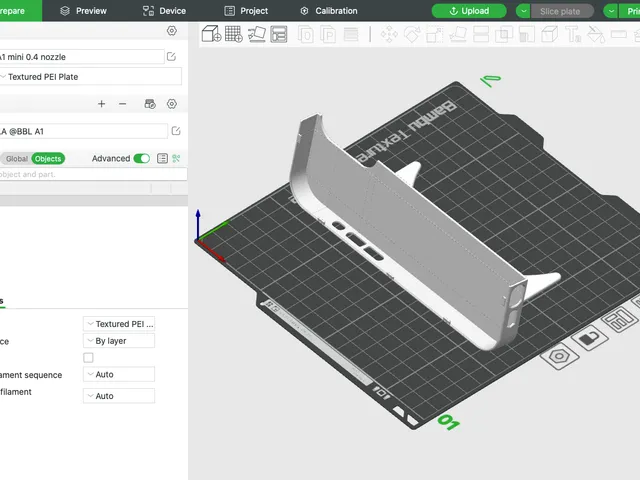This screenshot has height=480, width=640.
Task: Open the Textured PEI plate type dropdown
Action: (x=119, y=324)
